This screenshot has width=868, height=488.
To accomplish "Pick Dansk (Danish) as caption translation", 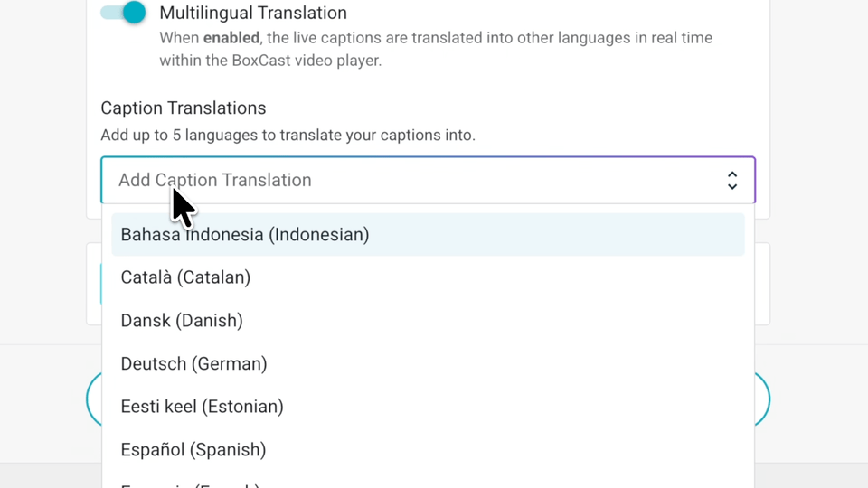I will coord(182,321).
